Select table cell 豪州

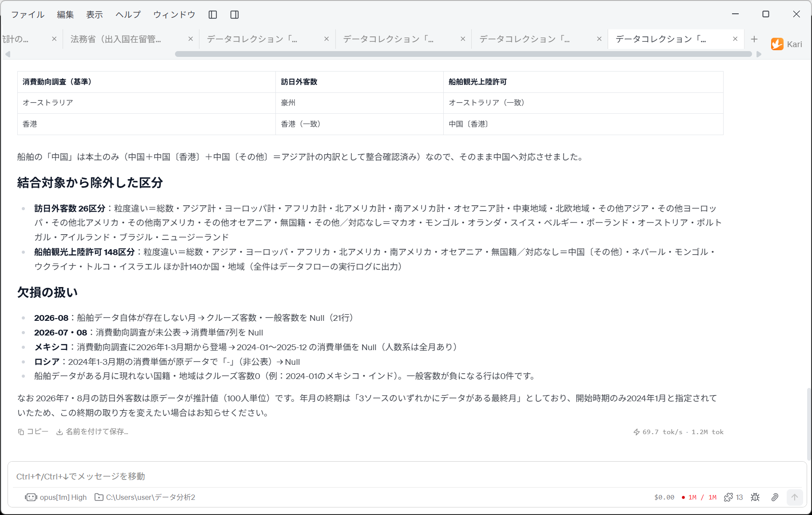[359, 103]
